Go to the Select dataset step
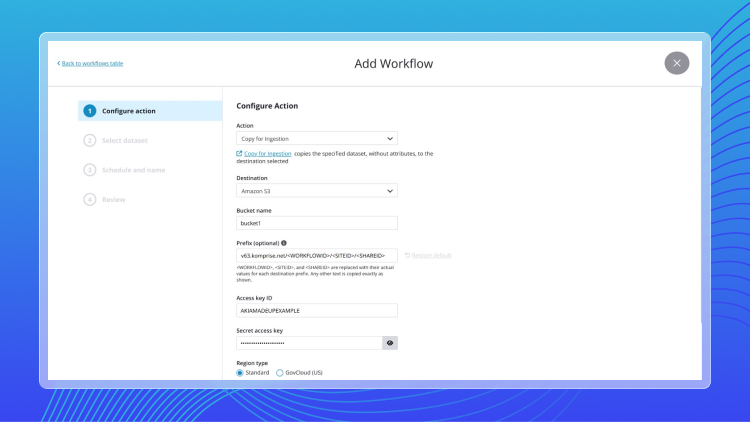 (124, 141)
